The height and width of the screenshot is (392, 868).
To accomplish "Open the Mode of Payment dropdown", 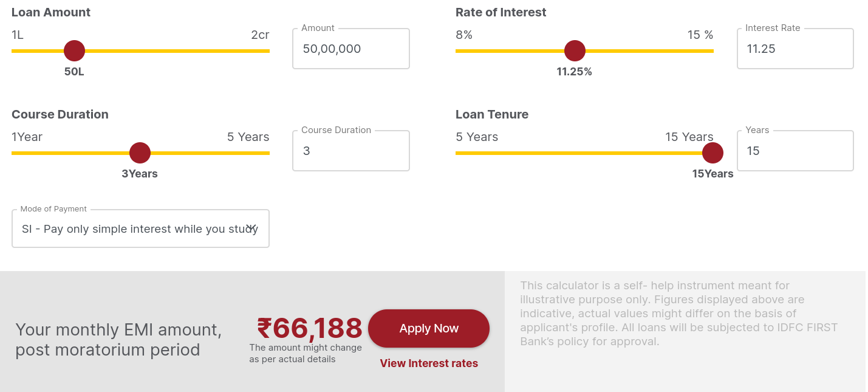I will [140, 229].
